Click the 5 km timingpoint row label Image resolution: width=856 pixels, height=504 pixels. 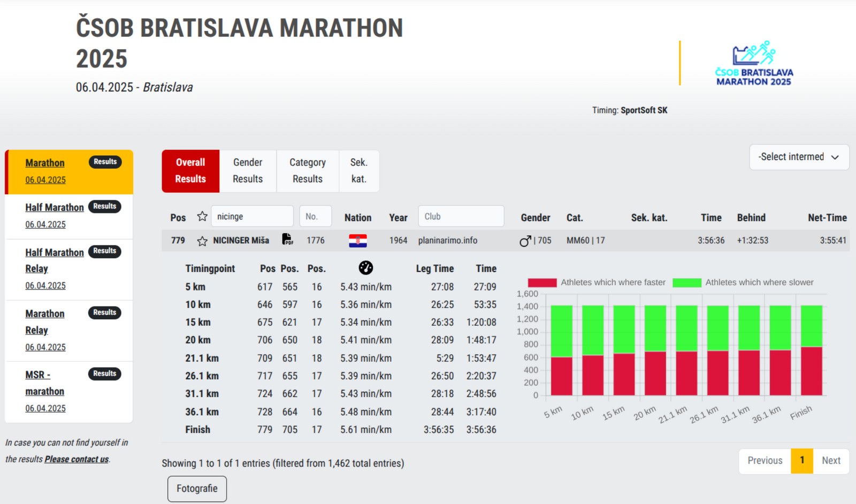tap(195, 287)
